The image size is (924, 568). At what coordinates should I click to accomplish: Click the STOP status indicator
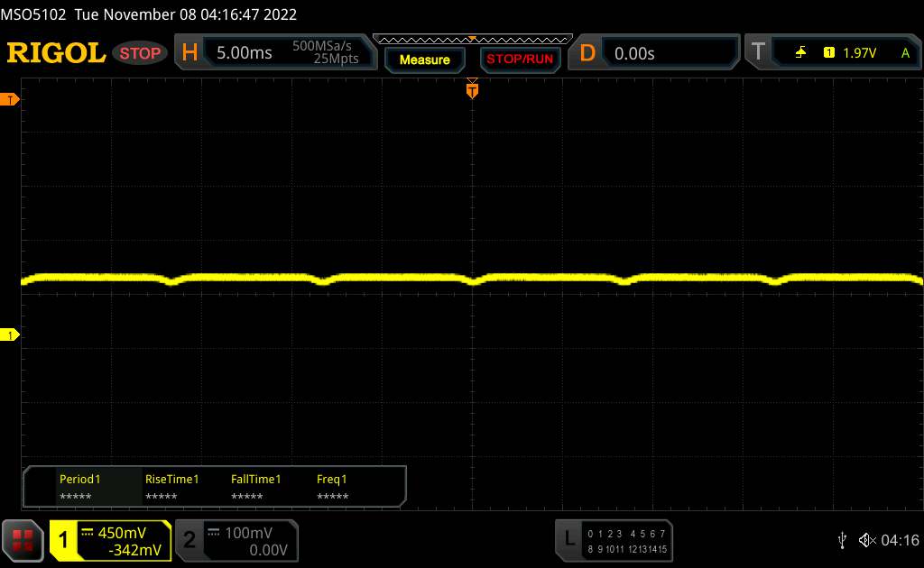pyautogui.click(x=140, y=53)
